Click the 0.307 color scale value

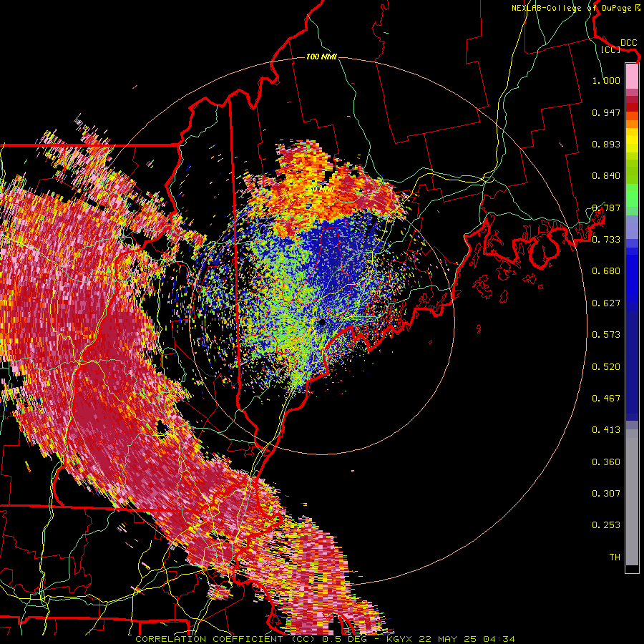click(606, 494)
